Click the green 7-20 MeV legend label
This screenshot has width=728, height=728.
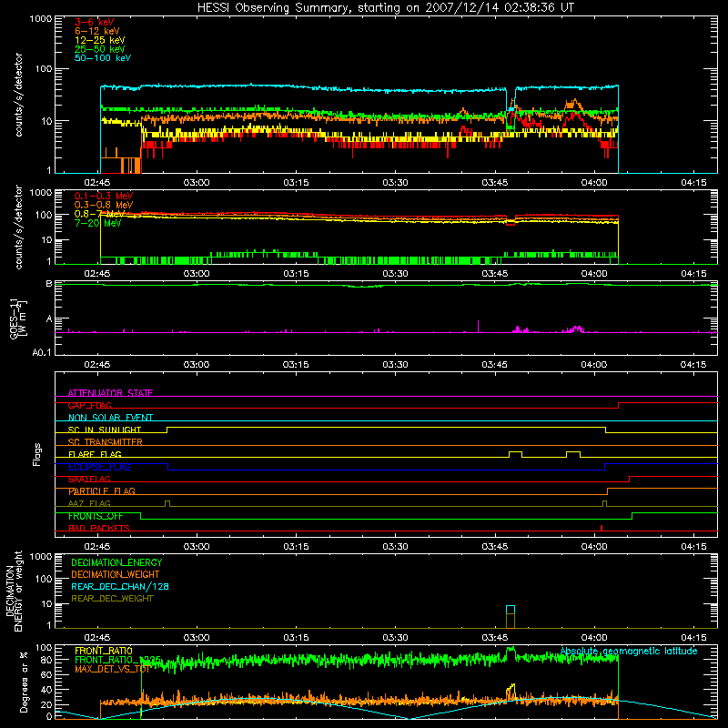click(98, 223)
